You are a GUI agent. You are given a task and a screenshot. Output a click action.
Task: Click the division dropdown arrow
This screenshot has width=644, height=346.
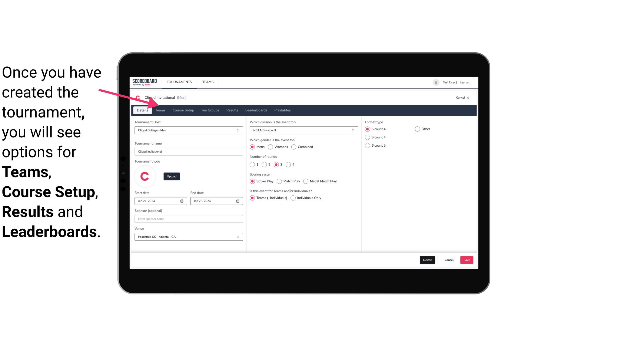351,130
